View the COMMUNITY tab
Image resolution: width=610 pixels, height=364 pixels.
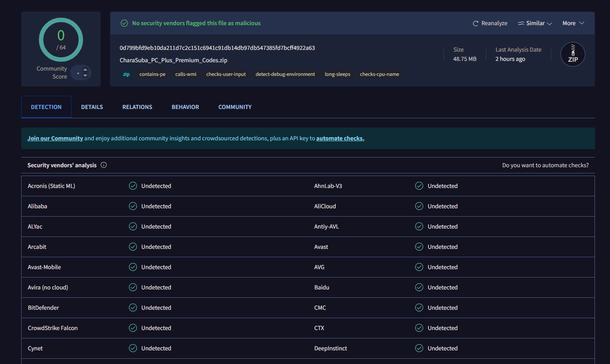point(235,107)
